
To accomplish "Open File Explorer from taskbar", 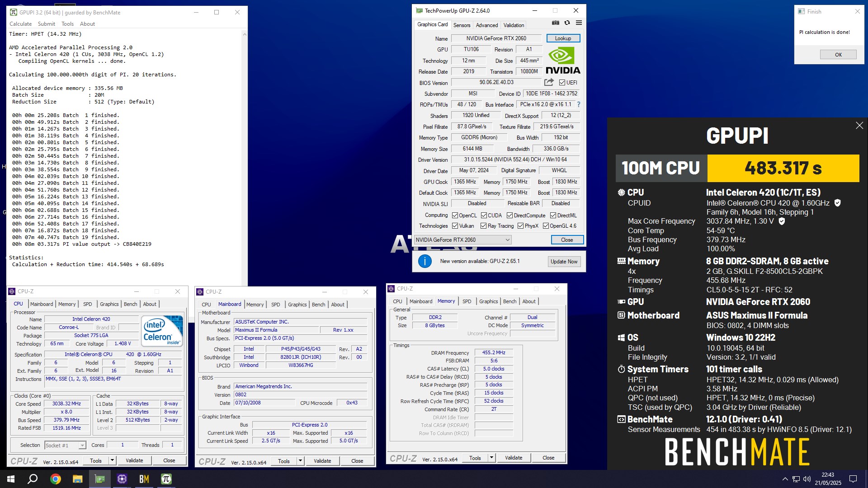I will pos(77,479).
